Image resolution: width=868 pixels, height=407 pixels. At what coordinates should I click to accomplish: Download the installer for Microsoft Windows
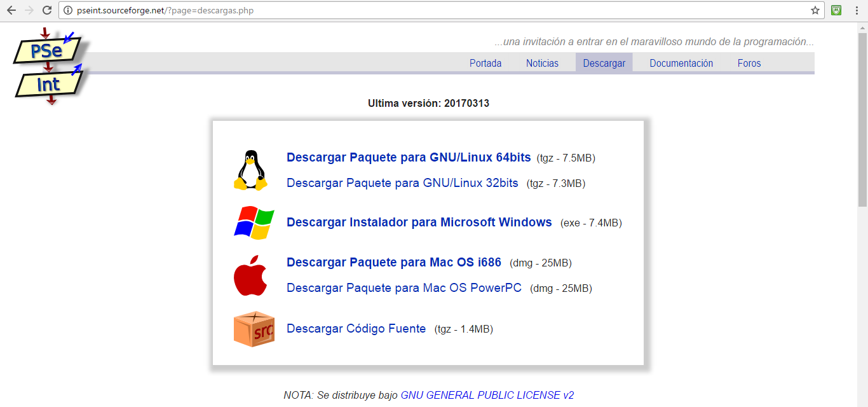coord(419,223)
